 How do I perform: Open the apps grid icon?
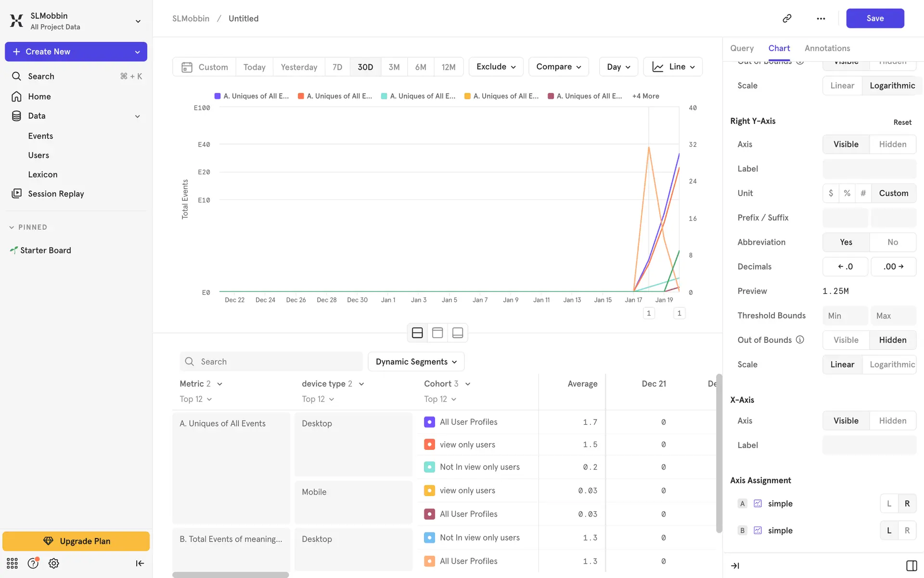12,563
